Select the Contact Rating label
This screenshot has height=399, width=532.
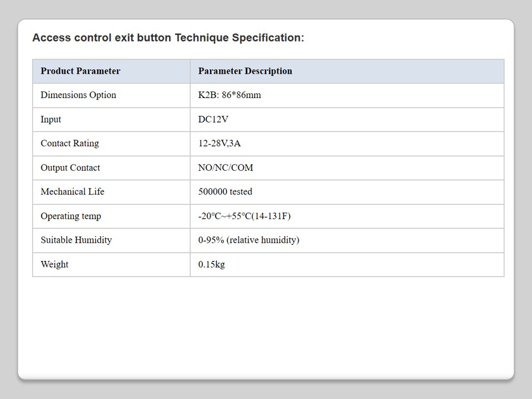70,143
